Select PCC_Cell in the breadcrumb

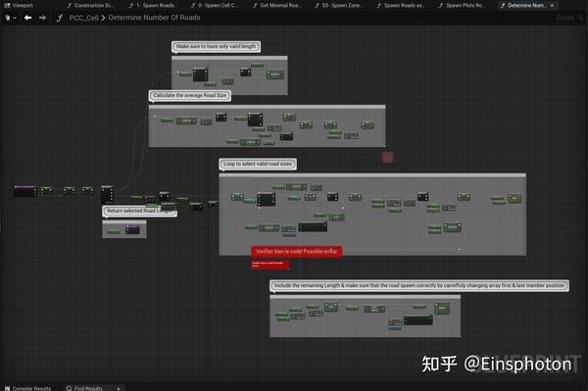83,18
